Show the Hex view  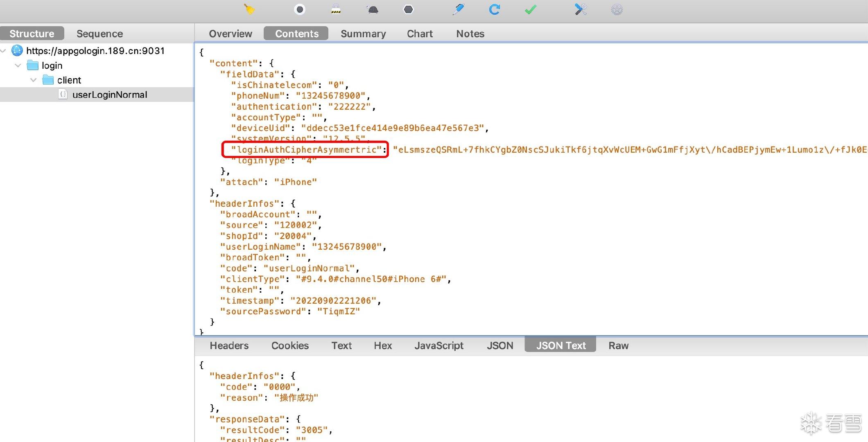point(383,345)
